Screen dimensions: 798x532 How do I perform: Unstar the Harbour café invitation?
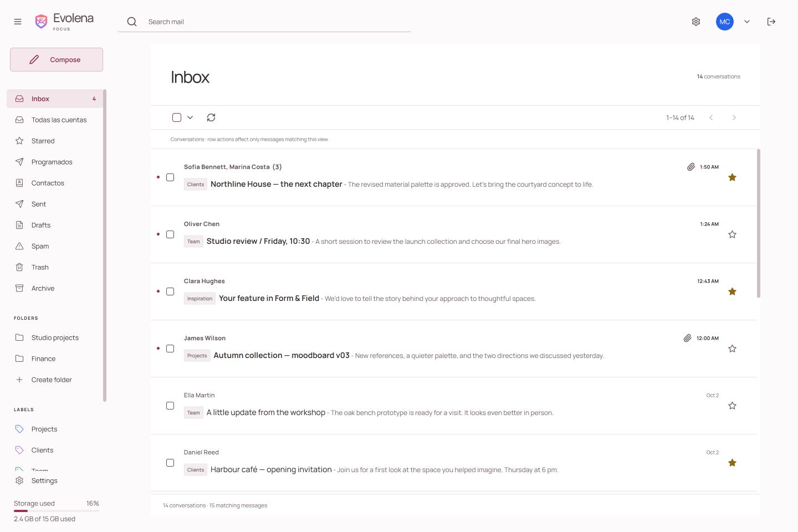732,463
